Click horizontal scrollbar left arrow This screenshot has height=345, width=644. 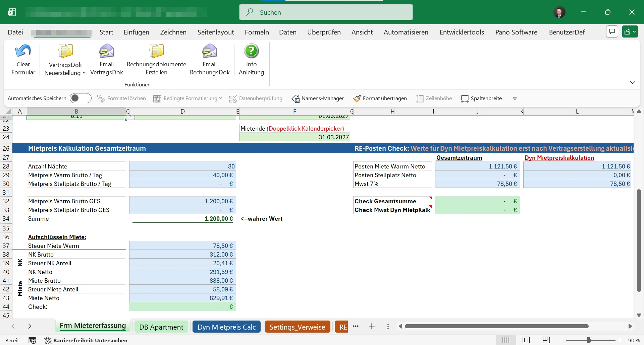pyautogui.click(x=400, y=326)
